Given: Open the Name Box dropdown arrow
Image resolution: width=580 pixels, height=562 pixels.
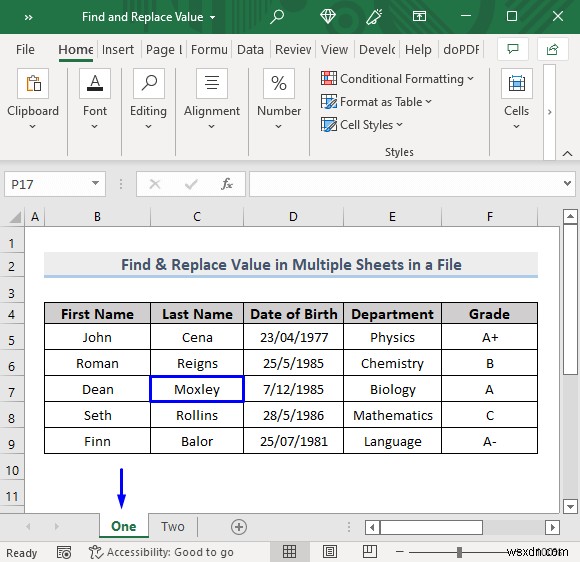Looking at the screenshot, I should click(95, 183).
